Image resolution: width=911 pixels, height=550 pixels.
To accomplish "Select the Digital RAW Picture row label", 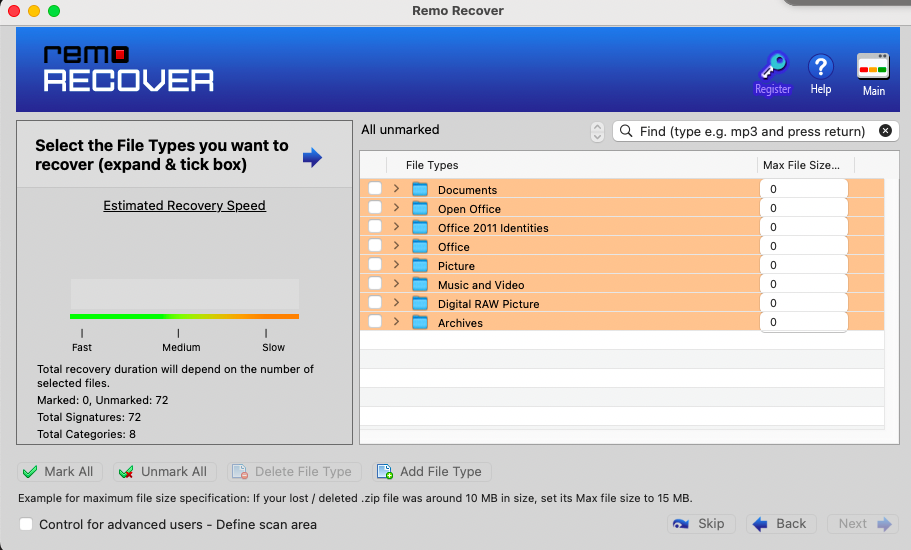I will click(488, 304).
